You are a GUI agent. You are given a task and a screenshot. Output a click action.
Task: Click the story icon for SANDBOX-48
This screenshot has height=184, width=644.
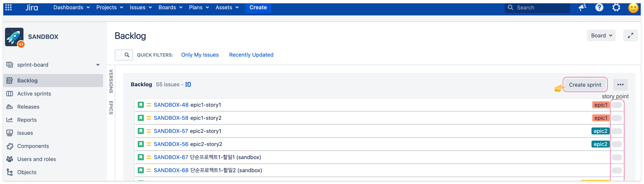[141, 105]
